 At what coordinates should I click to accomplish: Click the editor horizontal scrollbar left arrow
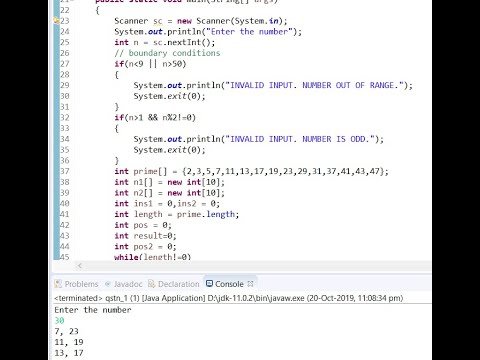[80, 266]
